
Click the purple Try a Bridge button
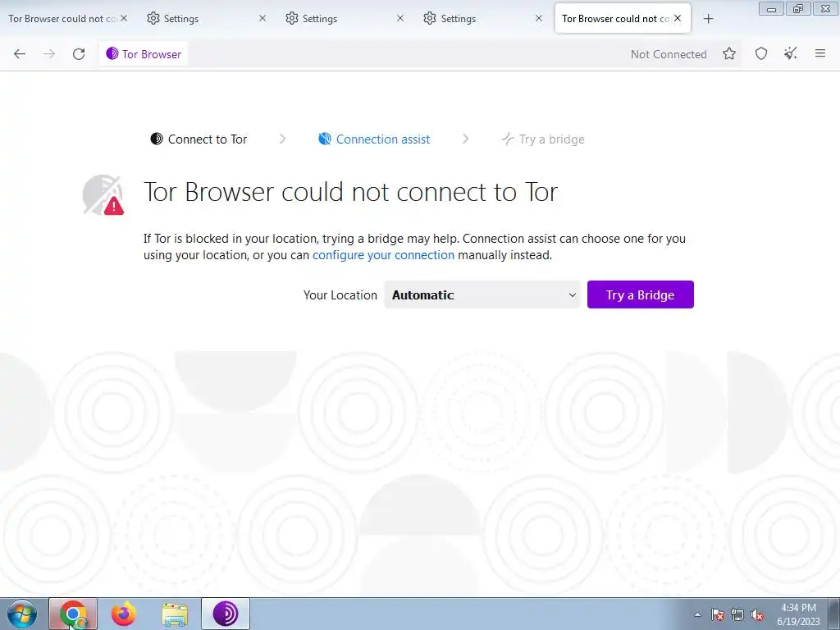coord(640,294)
